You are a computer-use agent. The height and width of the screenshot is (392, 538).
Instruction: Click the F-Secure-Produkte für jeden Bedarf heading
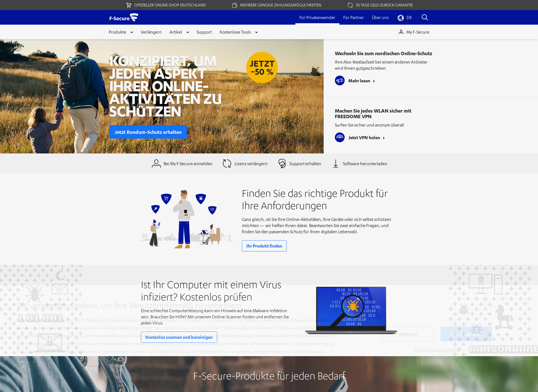tap(269, 376)
